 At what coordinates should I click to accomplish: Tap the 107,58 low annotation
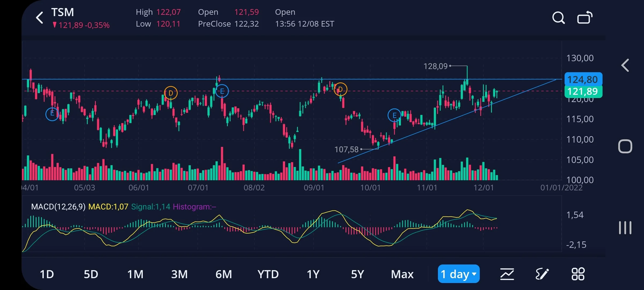[346, 149]
